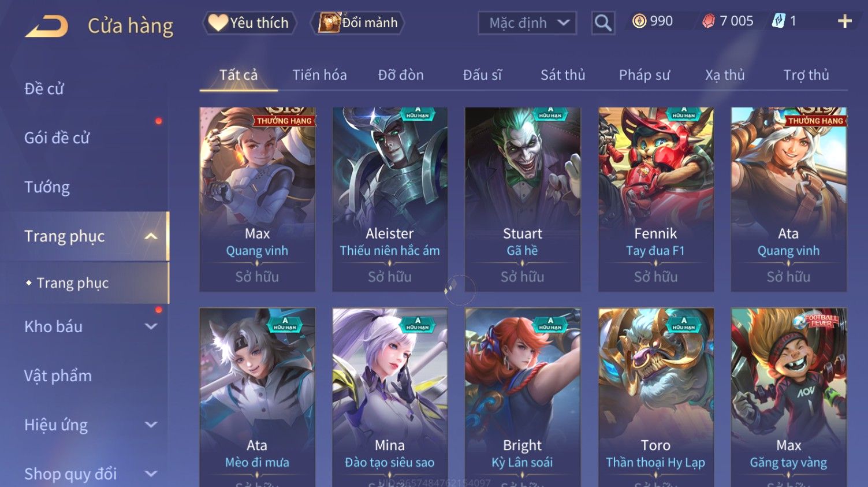Open Đổi mảnh shard exchange
The width and height of the screenshot is (868, 487).
click(357, 23)
